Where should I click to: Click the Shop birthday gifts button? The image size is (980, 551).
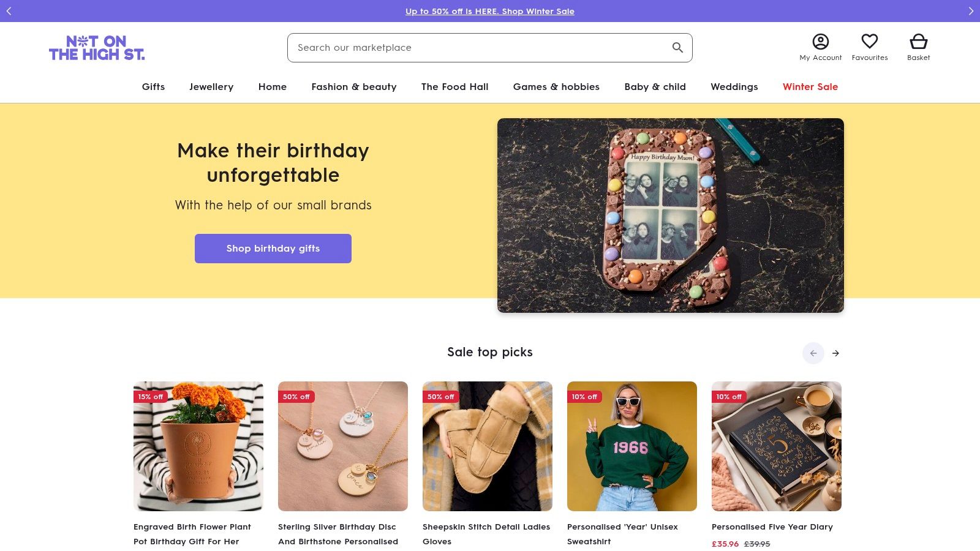coord(273,249)
